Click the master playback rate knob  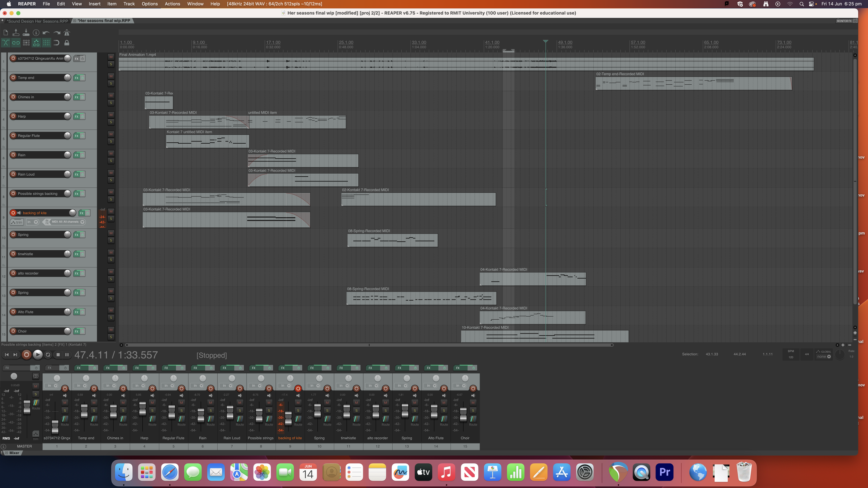click(839, 354)
